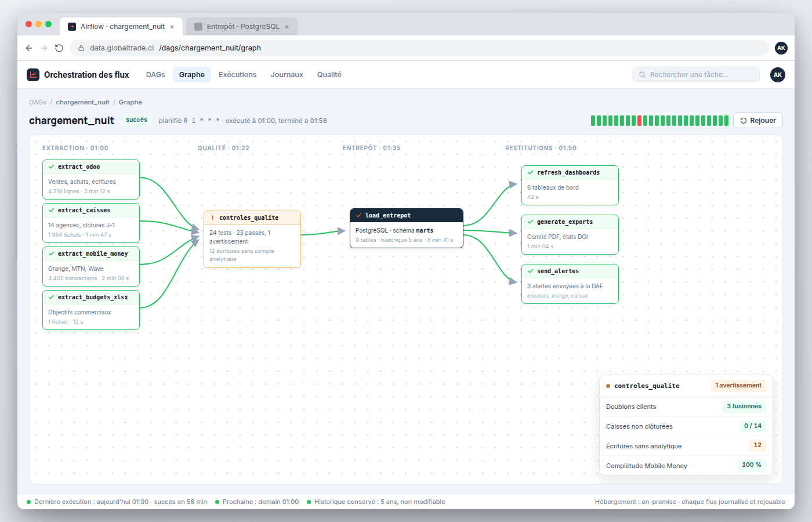The image size is (812, 522).
Task: Select the load_entrepot task node
Action: [x=407, y=229]
